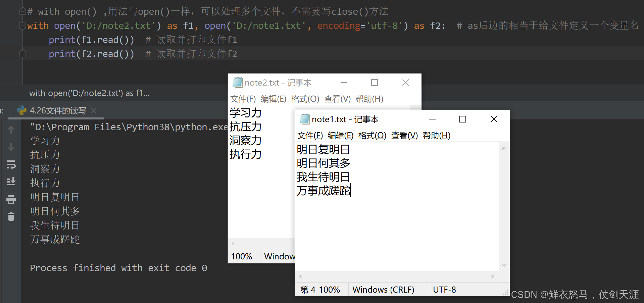Click the line 明日复明日 in the note1.txt window
The image size is (644, 303).
coord(323,149)
